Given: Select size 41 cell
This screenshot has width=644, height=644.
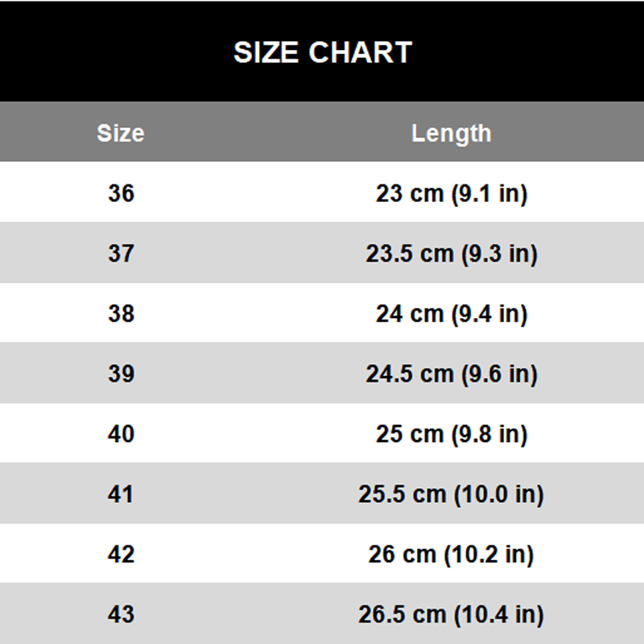Looking at the screenshot, I should [121, 493].
